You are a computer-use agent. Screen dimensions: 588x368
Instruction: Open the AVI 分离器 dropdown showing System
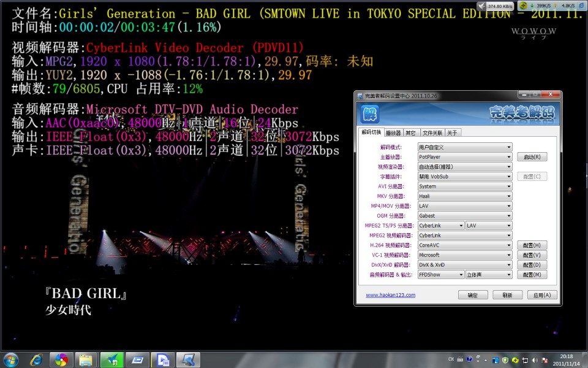[x=465, y=186]
